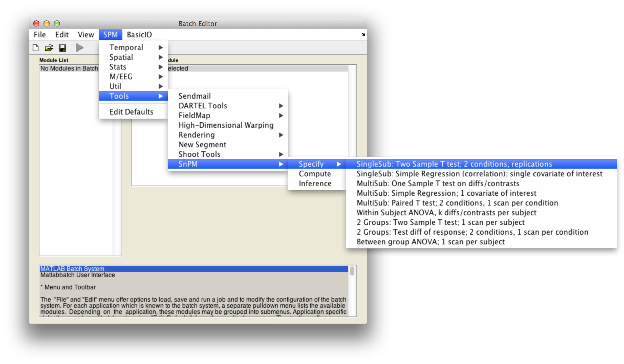Click the New Batch toolbar icon
Image resolution: width=624 pixels, height=364 pixels.
[36, 48]
